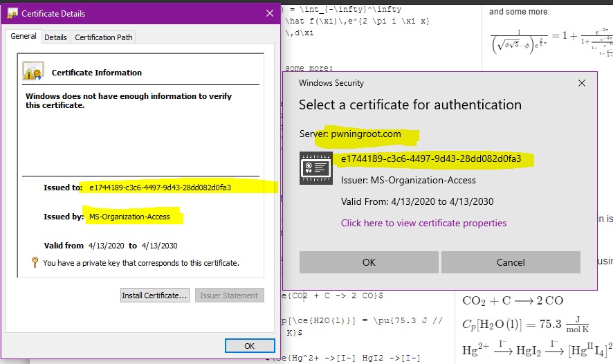Click the private key icon

(35, 262)
